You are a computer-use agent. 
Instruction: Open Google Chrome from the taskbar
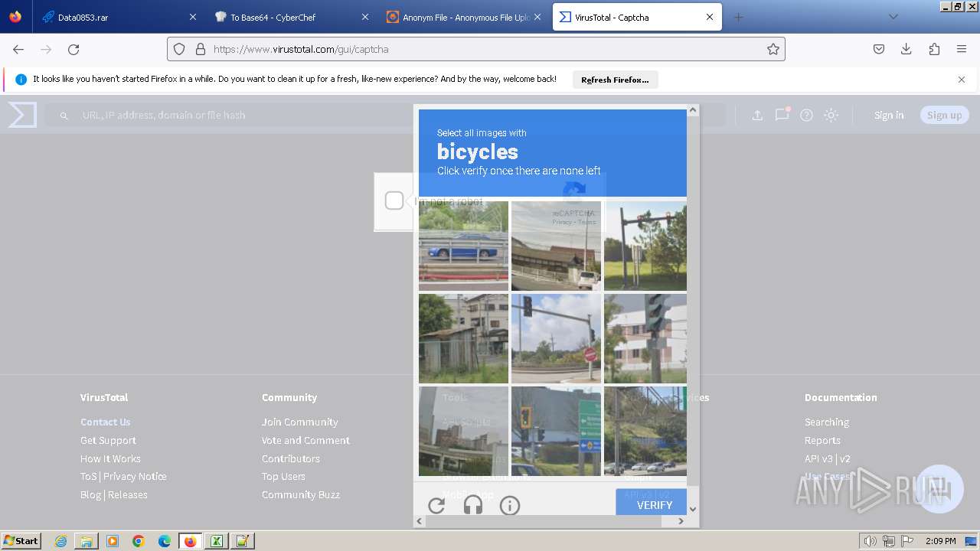point(139,541)
